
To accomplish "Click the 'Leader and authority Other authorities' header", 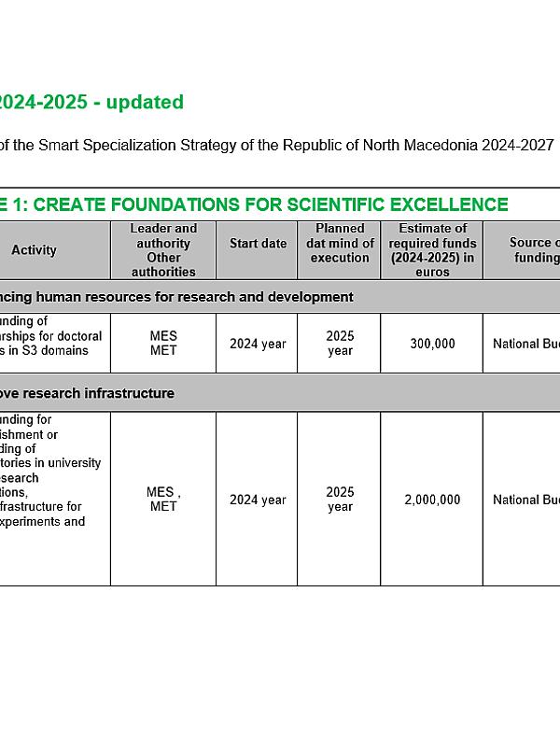I will [x=163, y=250].
